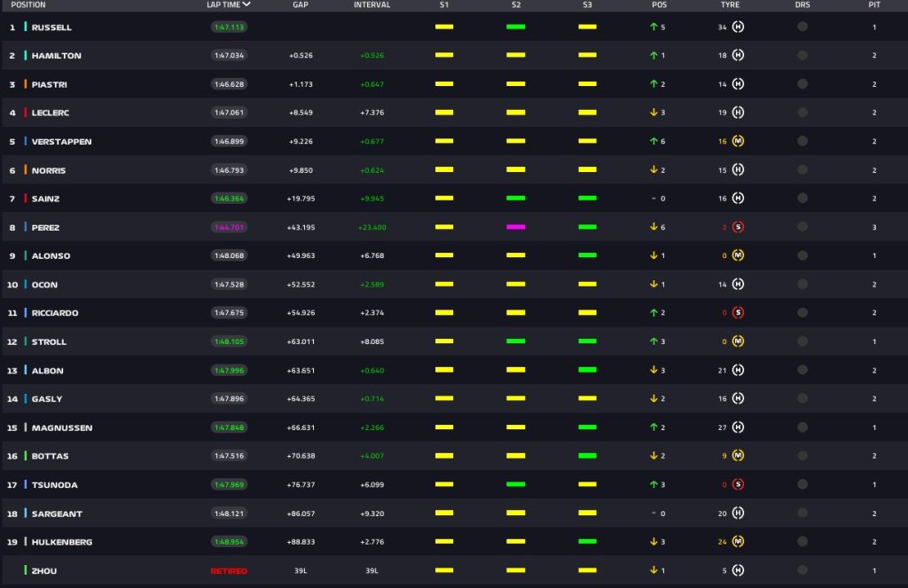Select the TYRE column header
The image size is (908, 588).
pyautogui.click(x=730, y=4)
